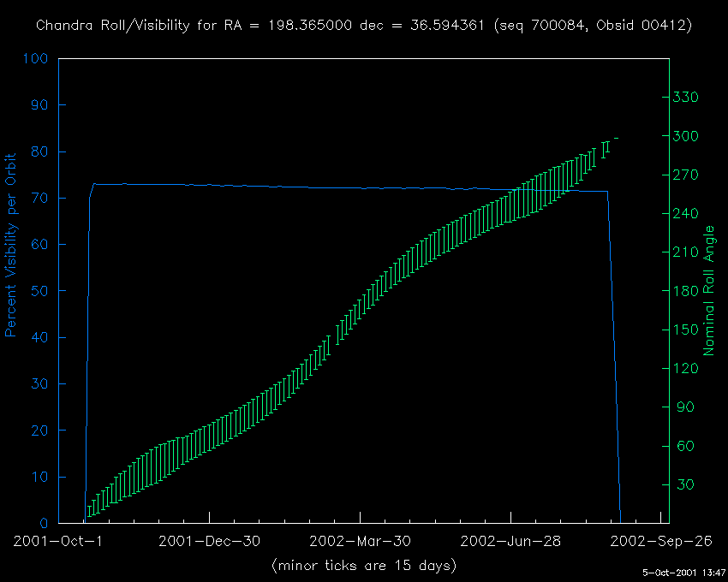Click the 30 label on the roll axis
The width and height of the screenshot is (728, 582).
tap(686, 484)
